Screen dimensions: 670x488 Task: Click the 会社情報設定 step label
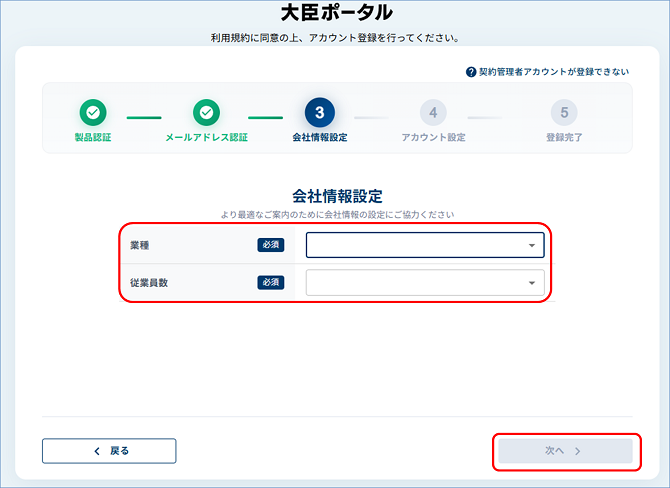(x=320, y=137)
